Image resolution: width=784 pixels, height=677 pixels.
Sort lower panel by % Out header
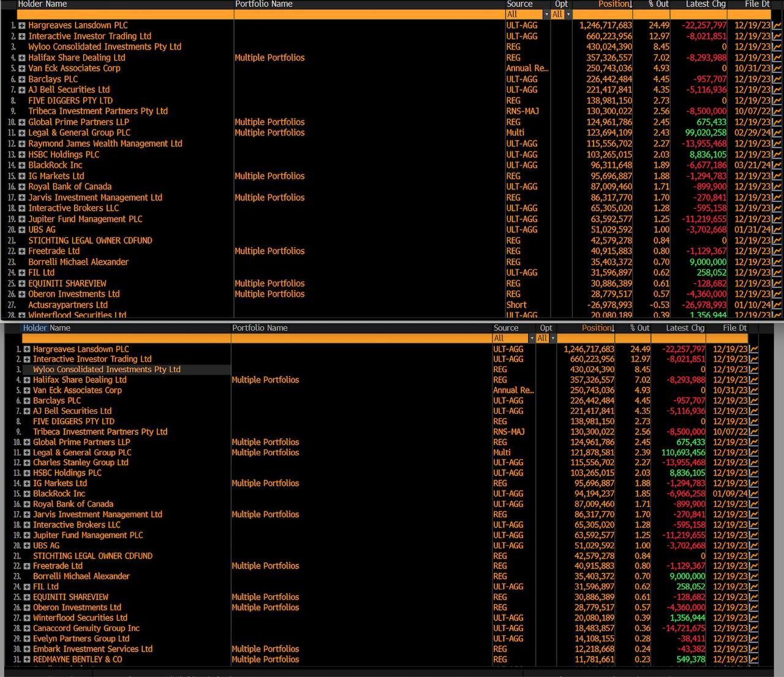click(640, 328)
